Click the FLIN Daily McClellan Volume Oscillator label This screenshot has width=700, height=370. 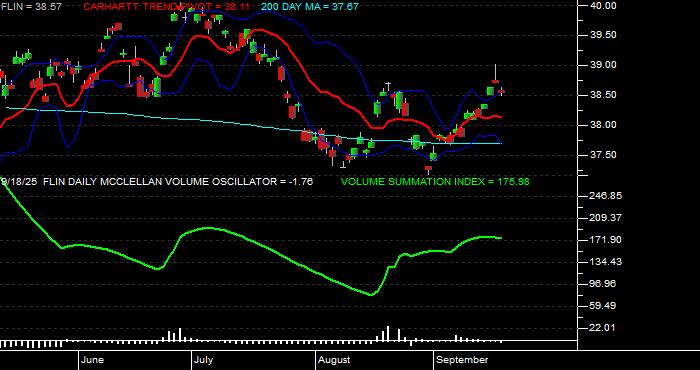click(x=178, y=182)
